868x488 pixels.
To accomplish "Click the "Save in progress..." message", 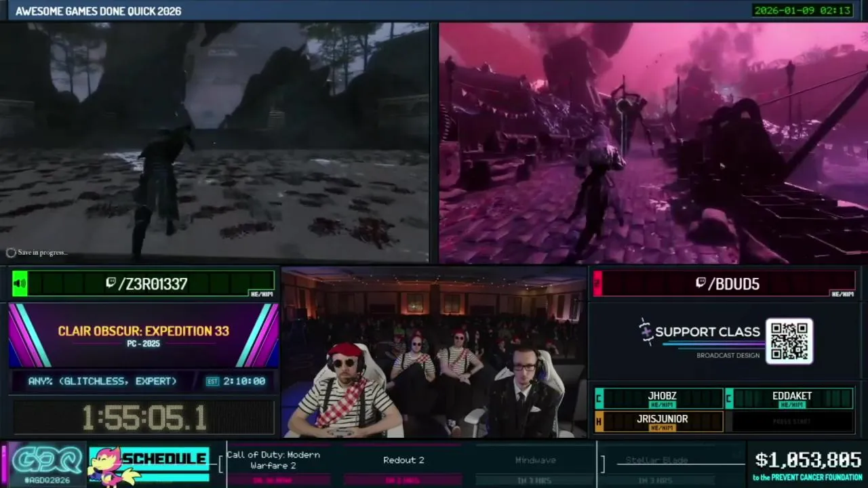I will click(x=43, y=253).
